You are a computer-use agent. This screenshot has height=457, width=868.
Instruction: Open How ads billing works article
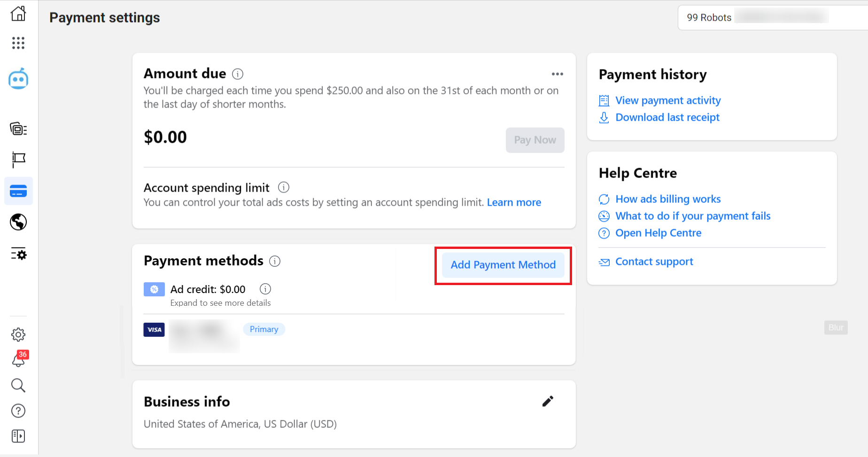coord(668,199)
